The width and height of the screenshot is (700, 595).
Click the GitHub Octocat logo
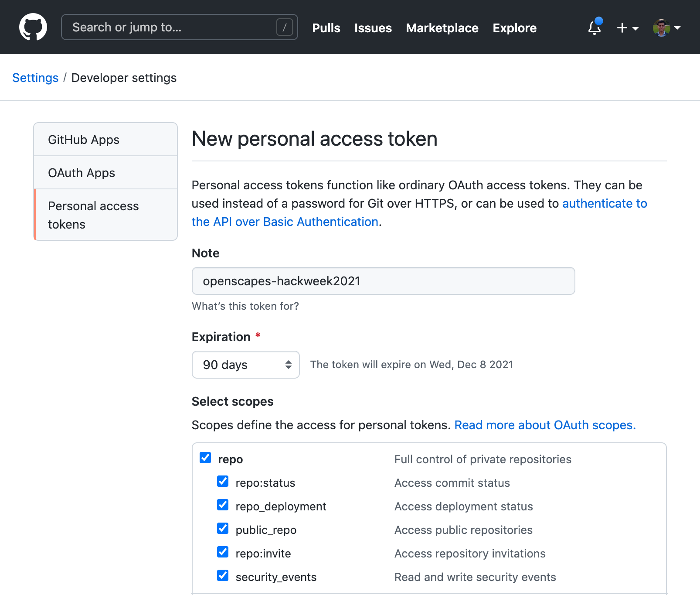pos(33,27)
